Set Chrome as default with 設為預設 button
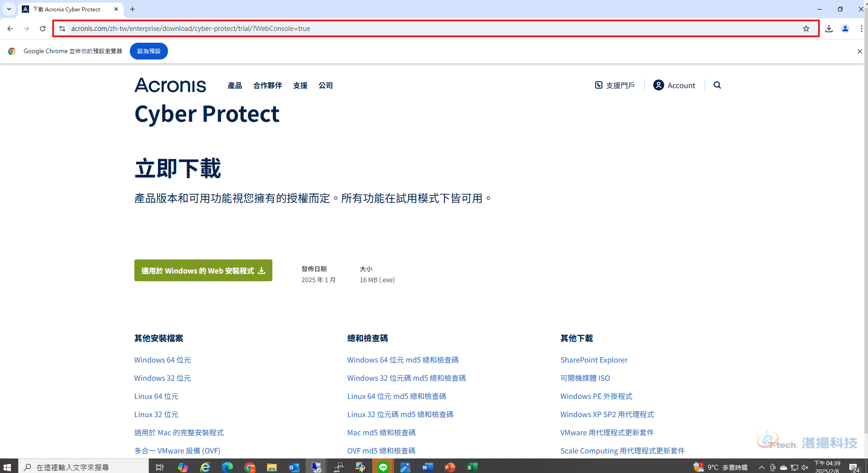 [149, 51]
